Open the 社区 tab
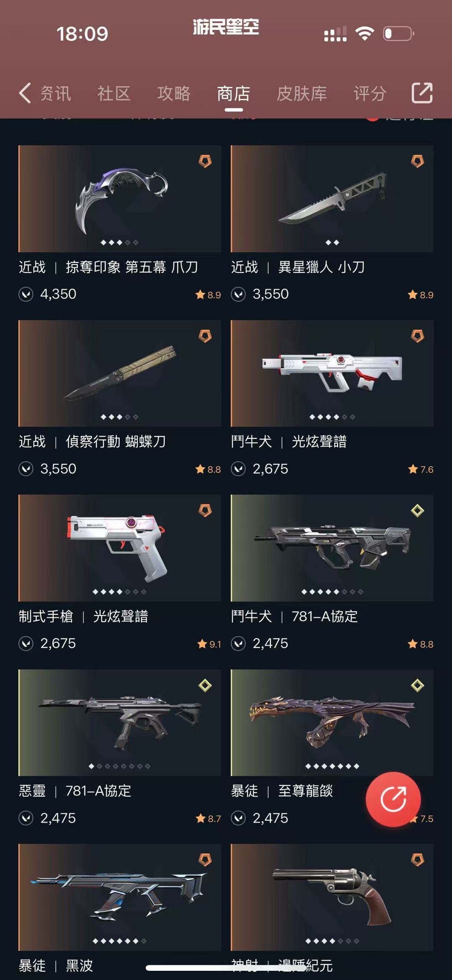Screen dimensions: 452x980 (x=114, y=93)
